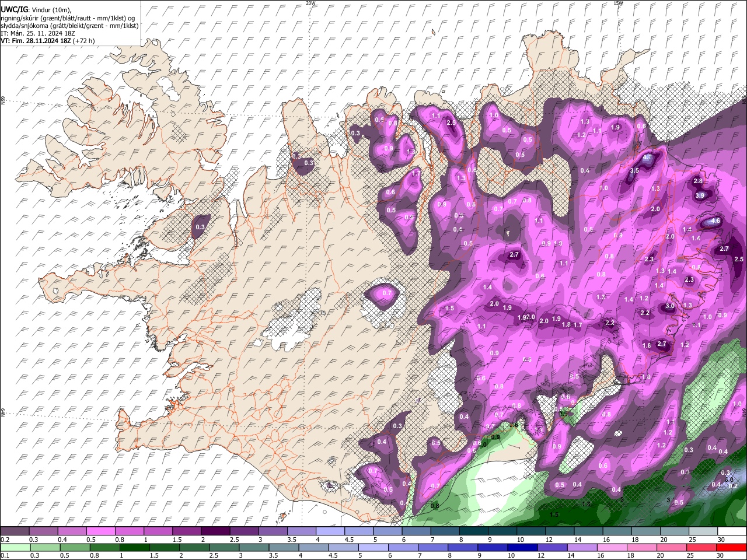This screenshot has height=560, width=747.
Task: Pick the dark mauve swatch between 0.2 and 0.3
Action: pyautogui.click(x=15, y=531)
